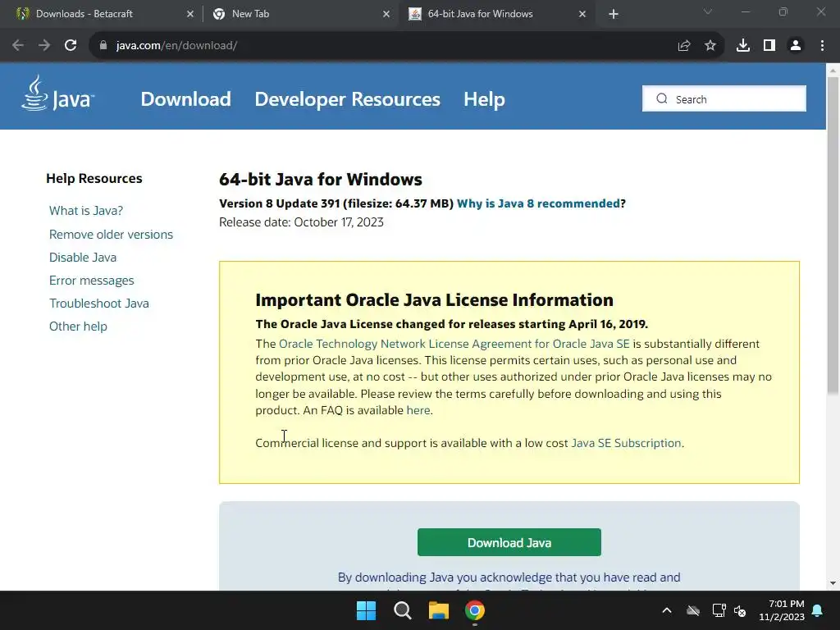The height and width of the screenshot is (630, 840).
Task: Open the notifications bell icon
Action: point(818,610)
